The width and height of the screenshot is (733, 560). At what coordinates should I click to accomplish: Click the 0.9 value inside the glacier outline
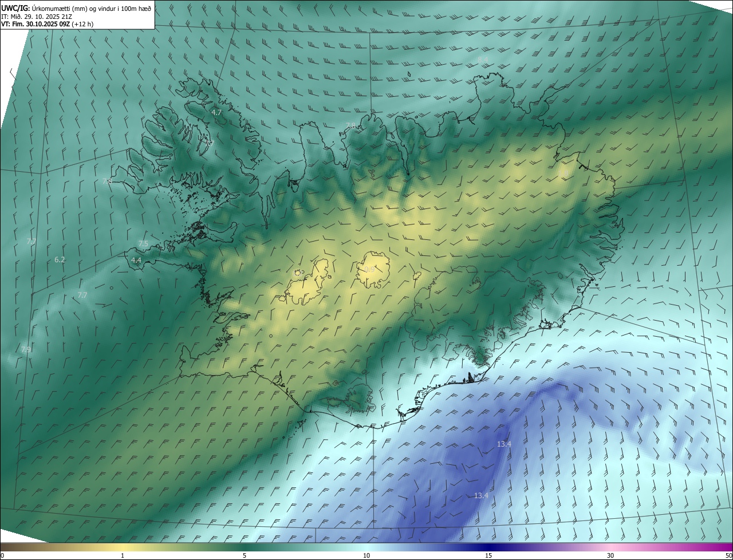369,269
